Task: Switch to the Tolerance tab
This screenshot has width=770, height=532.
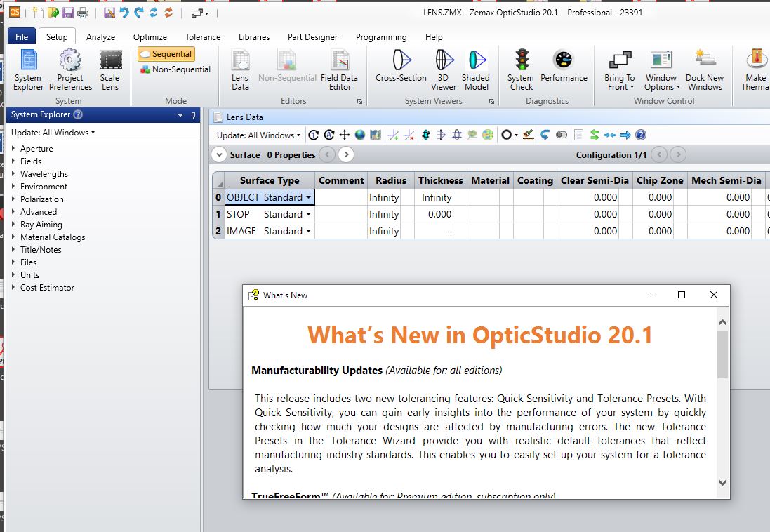Action: [x=203, y=36]
